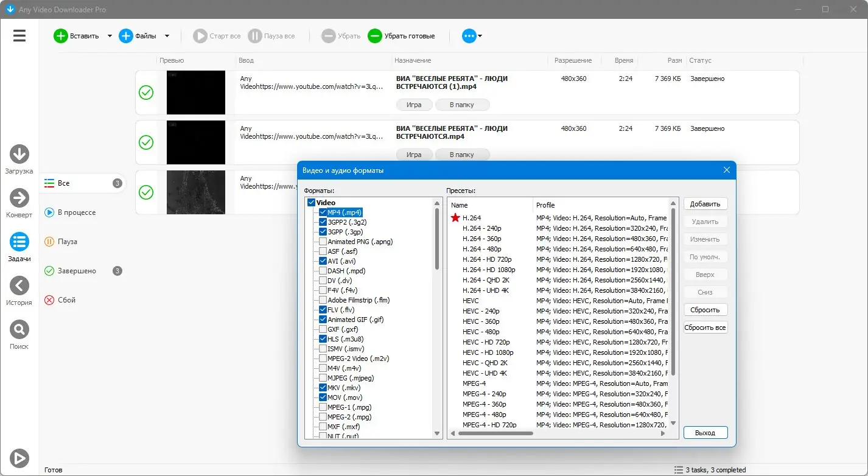
Task: Uncheck the MKV (.mkv) format
Action: point(323,388)
